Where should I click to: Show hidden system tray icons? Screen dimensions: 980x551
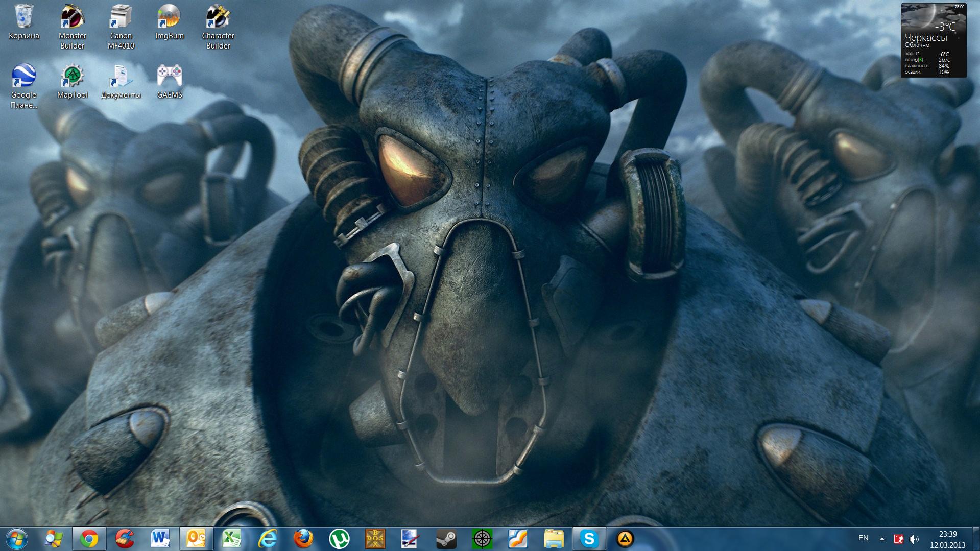[x=882, y=539]
